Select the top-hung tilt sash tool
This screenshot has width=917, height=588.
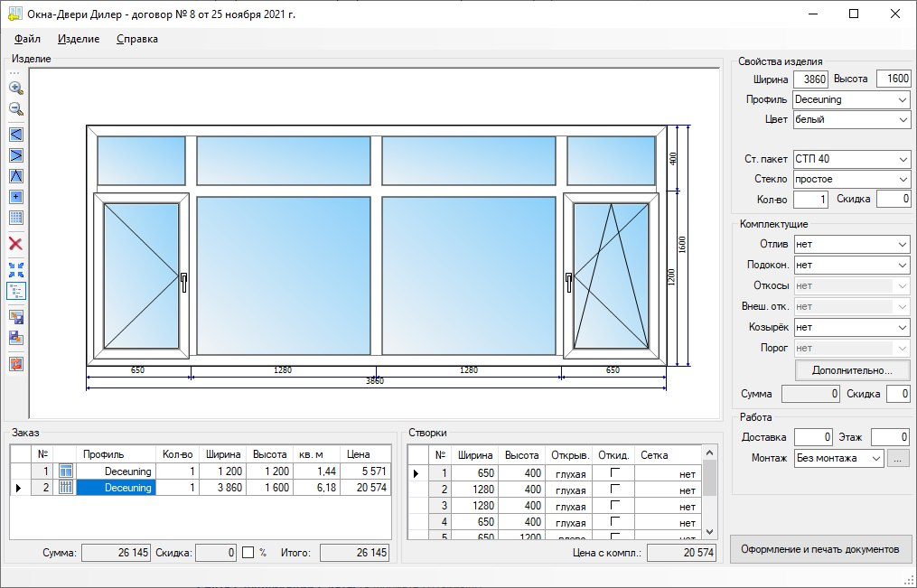point(15,175)
